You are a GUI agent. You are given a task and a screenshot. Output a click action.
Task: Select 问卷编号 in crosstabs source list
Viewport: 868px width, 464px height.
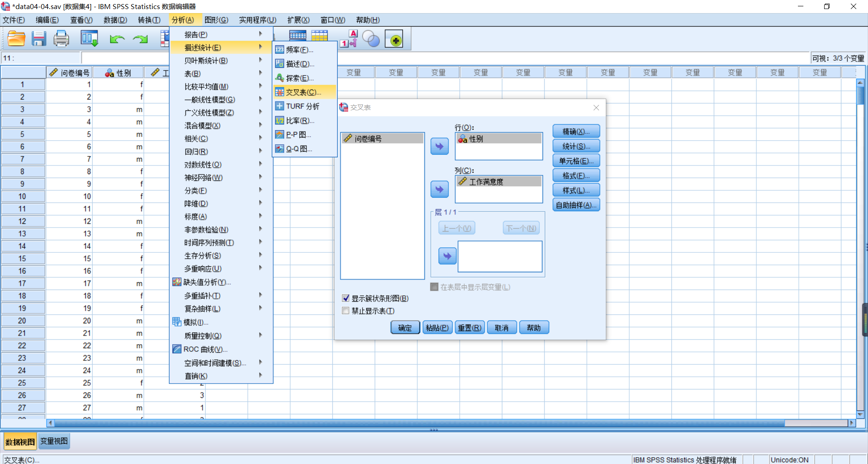point(382,139)
